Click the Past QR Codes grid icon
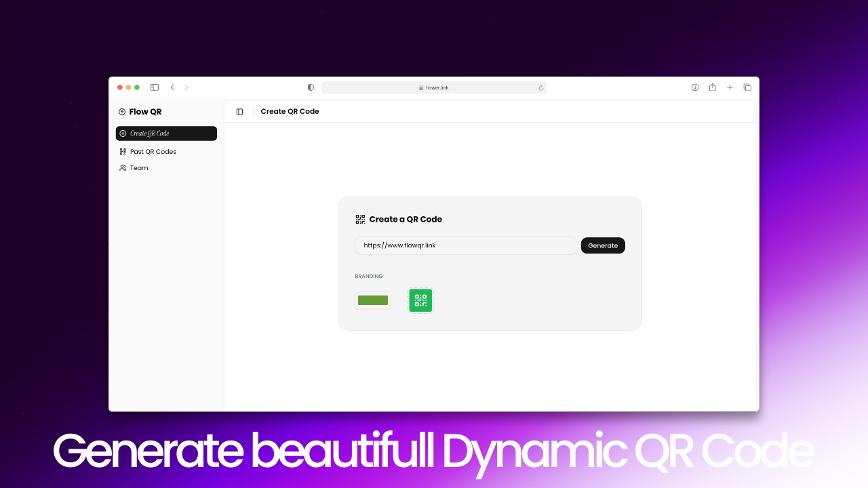The image size is (868, 488). 123,152
